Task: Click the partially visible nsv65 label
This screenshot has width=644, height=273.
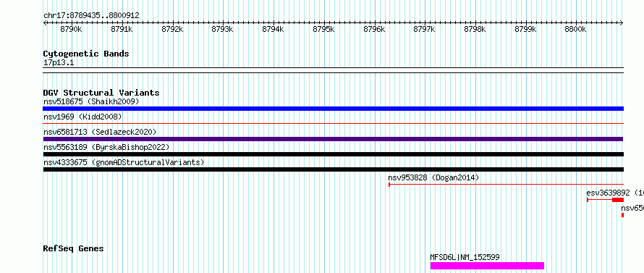Action: 632,208
